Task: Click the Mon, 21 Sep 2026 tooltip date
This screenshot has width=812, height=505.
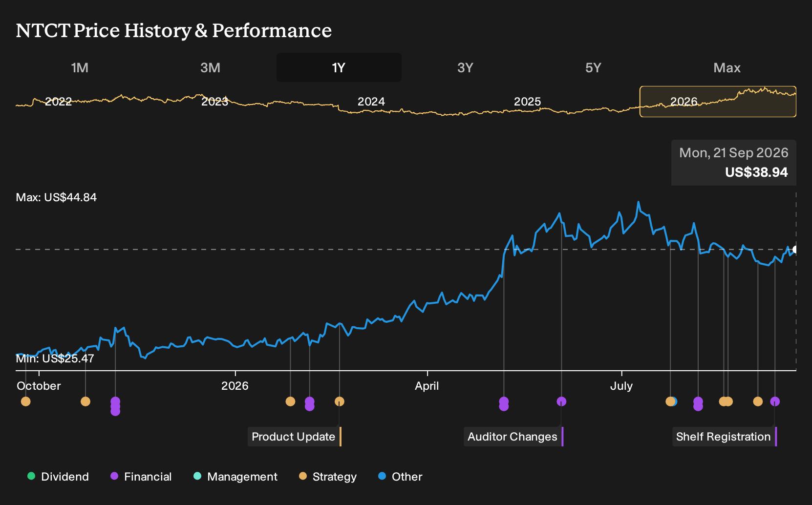Action: coord(734,153)
